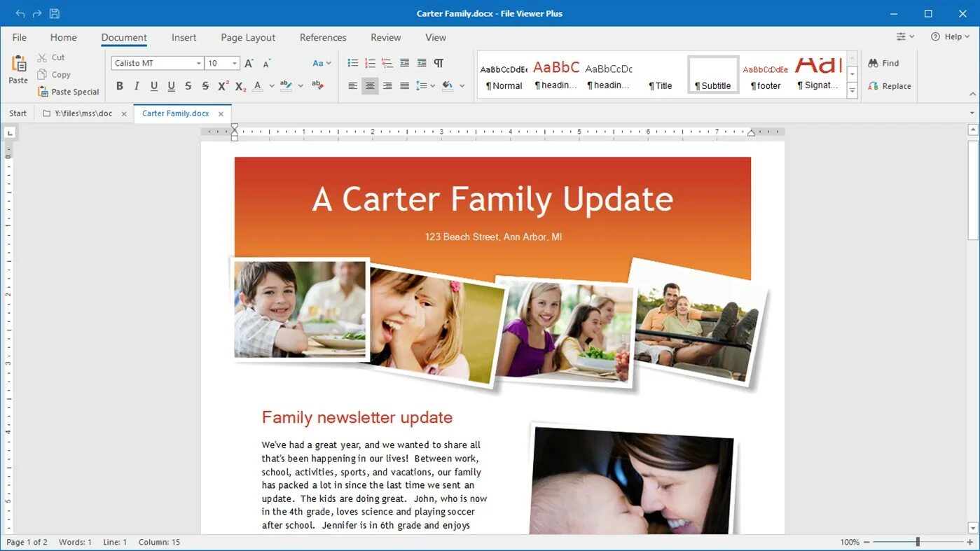Click the Replace button

point(890,85)
